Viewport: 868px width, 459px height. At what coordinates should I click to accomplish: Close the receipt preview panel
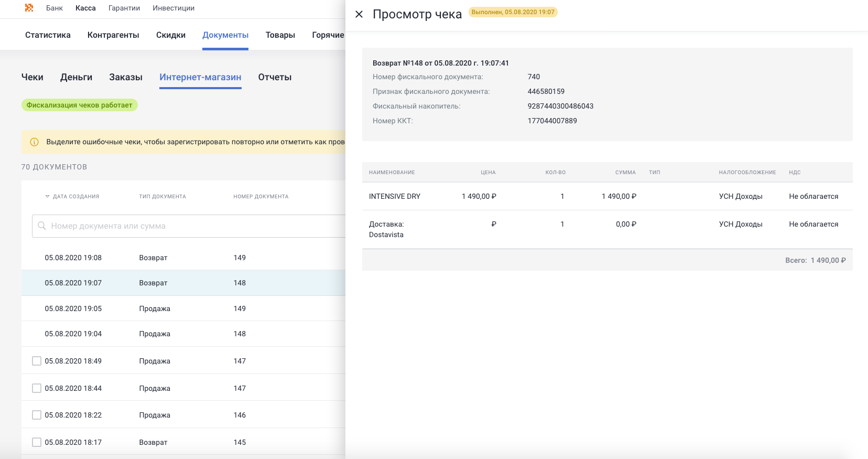pyautogui.click(x=359, y=14)
